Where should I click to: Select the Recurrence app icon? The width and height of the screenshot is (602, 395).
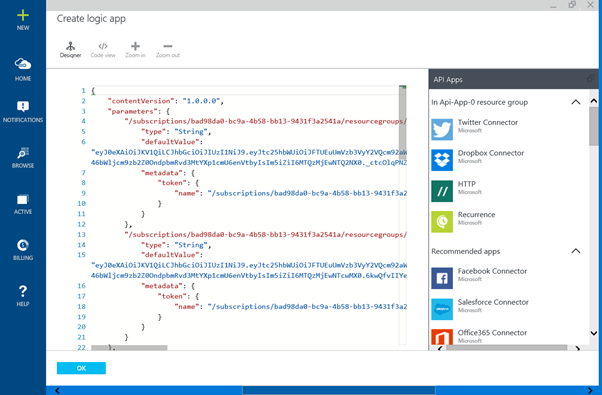point(442,221)
